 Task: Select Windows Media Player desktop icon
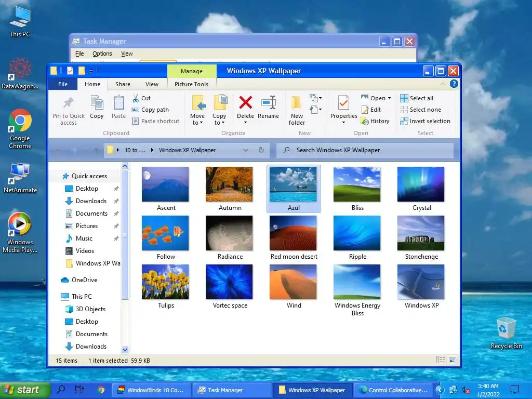20,232
